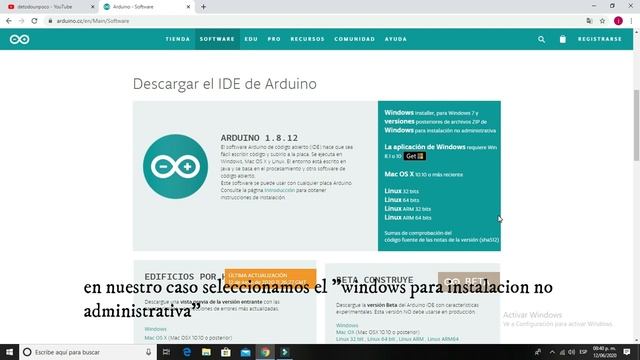640x360 pixels.
Task: Open the PRO menu item
Action: click(x=274, y=39)
